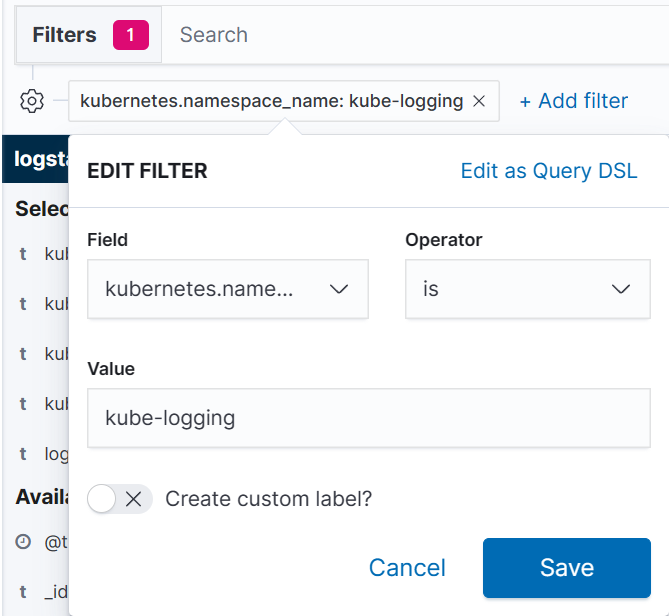
Task: Open the Filters tab with badge 1
Action: (89, 35)
